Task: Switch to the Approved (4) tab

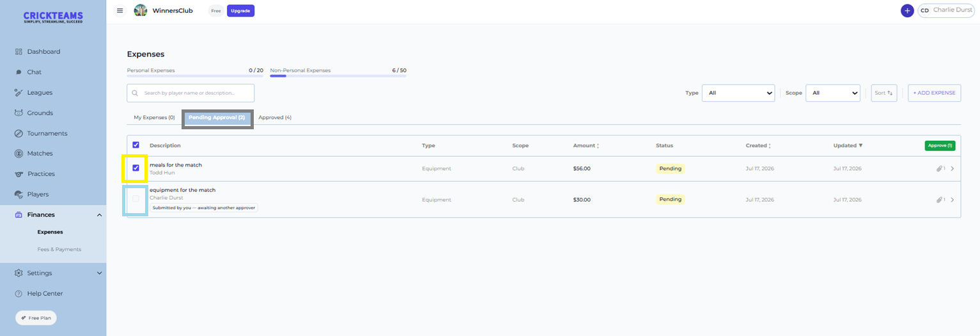Action: 275,118
